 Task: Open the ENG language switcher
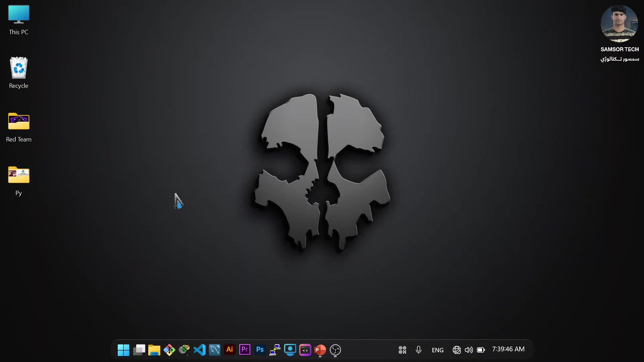[x=438, y=350]
